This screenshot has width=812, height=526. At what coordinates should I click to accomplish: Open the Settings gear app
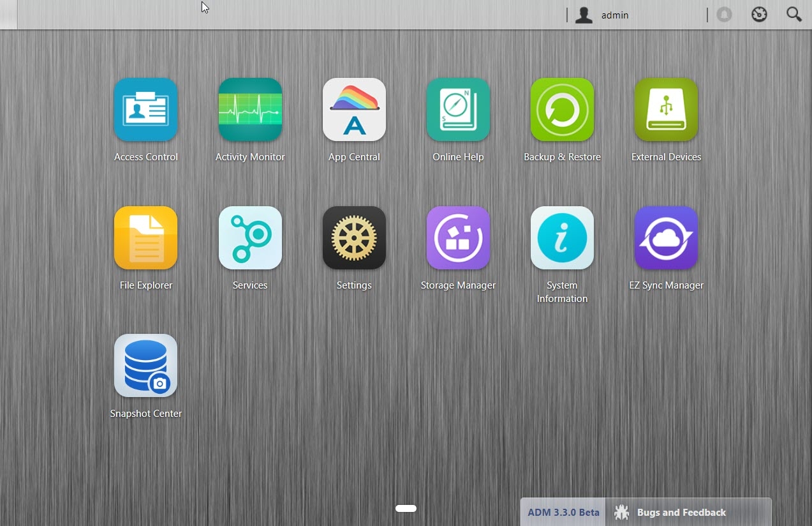[354, 238]
